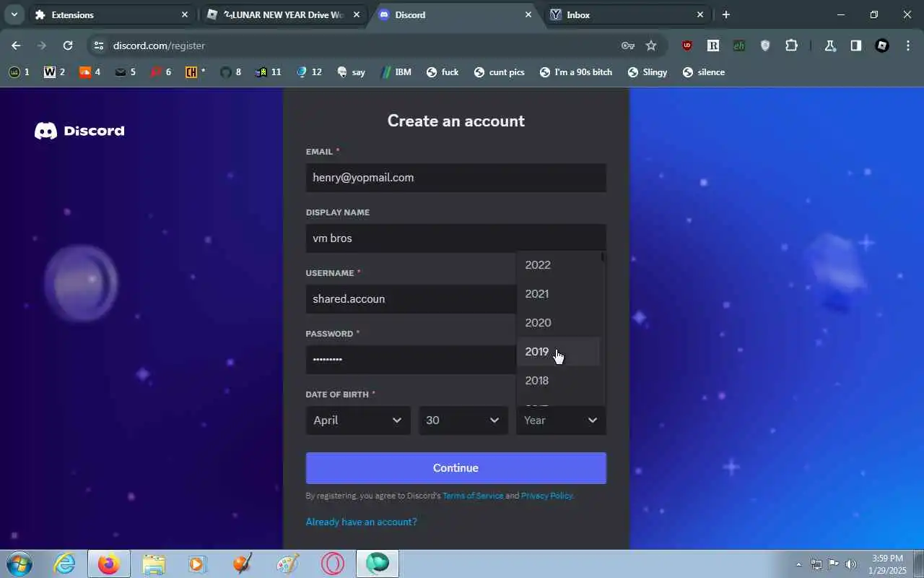The width and height of the screenshot is (924, 578).
Task: Click the year list scrollbar
Action: pyautogui.click(x=603, y=256)
